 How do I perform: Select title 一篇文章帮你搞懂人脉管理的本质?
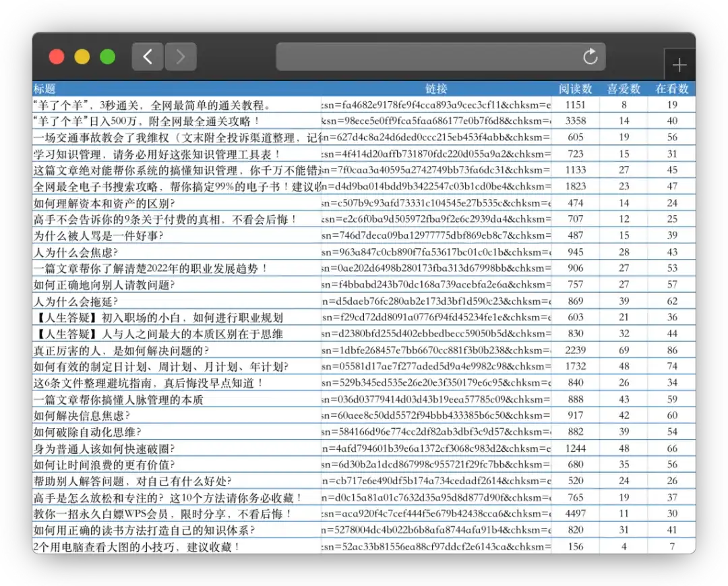point(119,400)
